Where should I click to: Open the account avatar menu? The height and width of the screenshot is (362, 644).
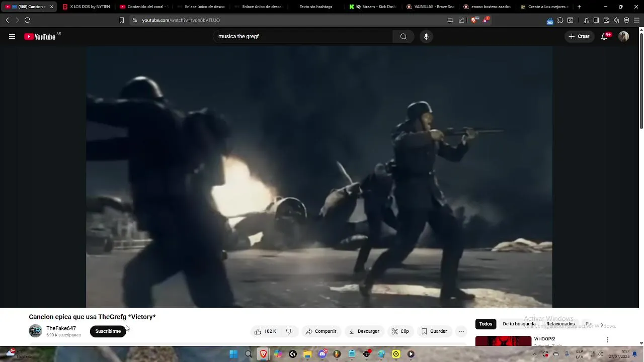pyautogui.click(x=623, y=37)
